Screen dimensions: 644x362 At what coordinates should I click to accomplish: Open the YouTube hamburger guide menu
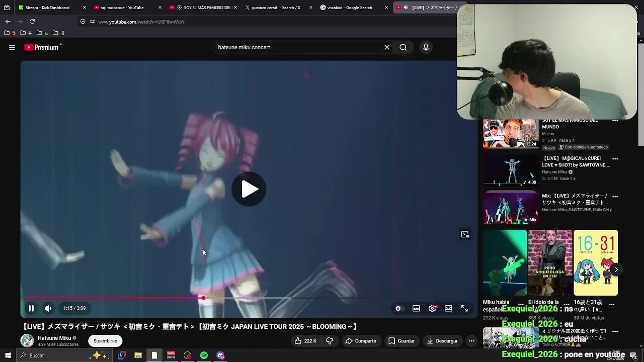(x=12, y=47)
